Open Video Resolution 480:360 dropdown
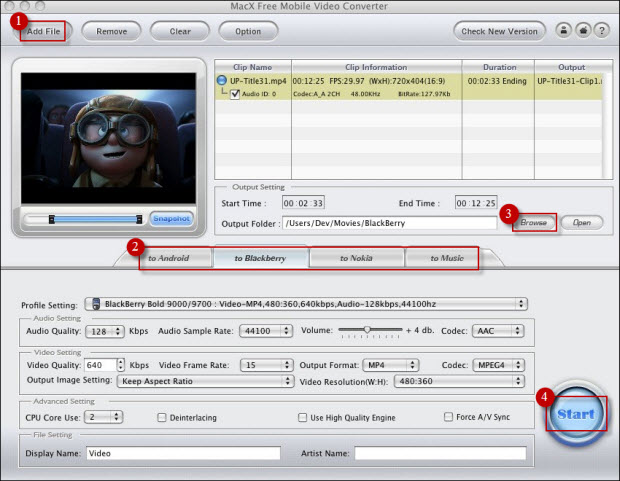 [x=459, y=381]
